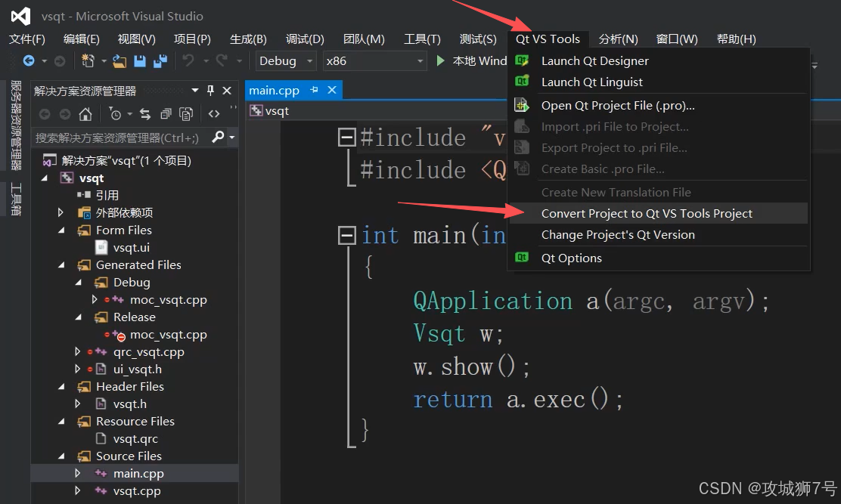Choose Convert Project to Qt VS Tools Project

[658, 213]
